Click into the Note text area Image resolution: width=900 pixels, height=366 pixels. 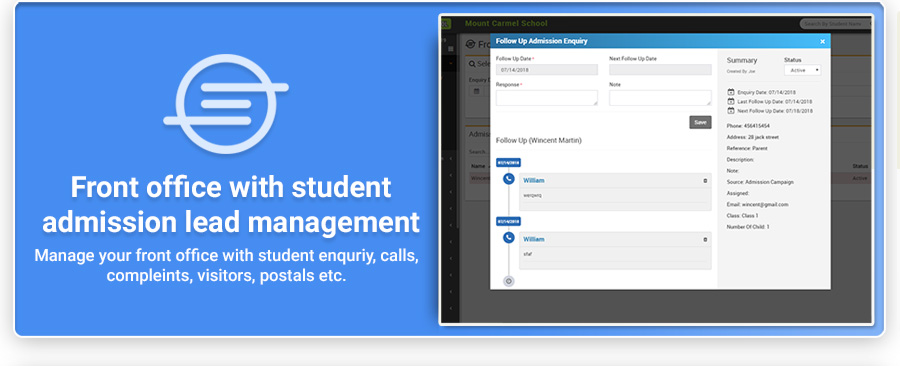[660, 98]
